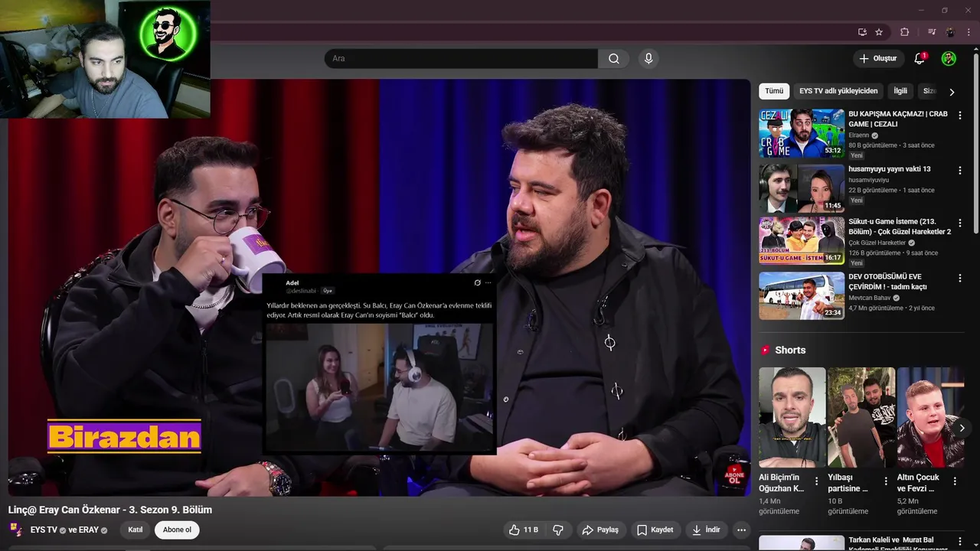Open the YouTube account avatar menu
Image resolution: width=980 pixels, height=551 pixels.
pos(949,59)
